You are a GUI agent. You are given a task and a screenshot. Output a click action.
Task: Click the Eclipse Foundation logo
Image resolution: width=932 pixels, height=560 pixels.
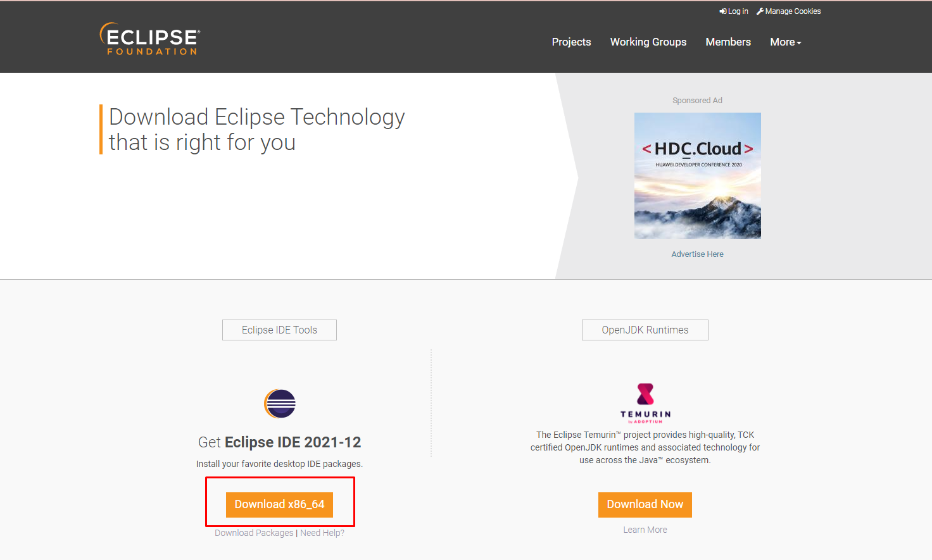point(149,39)
